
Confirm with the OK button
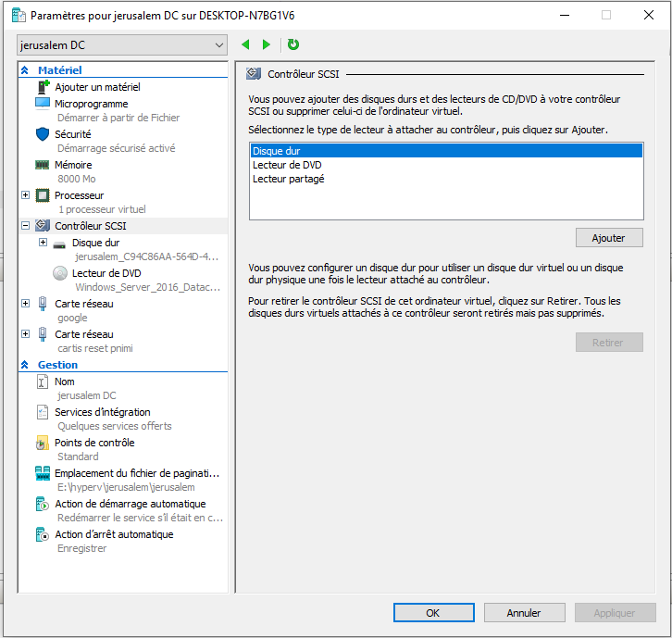(434, 613)
